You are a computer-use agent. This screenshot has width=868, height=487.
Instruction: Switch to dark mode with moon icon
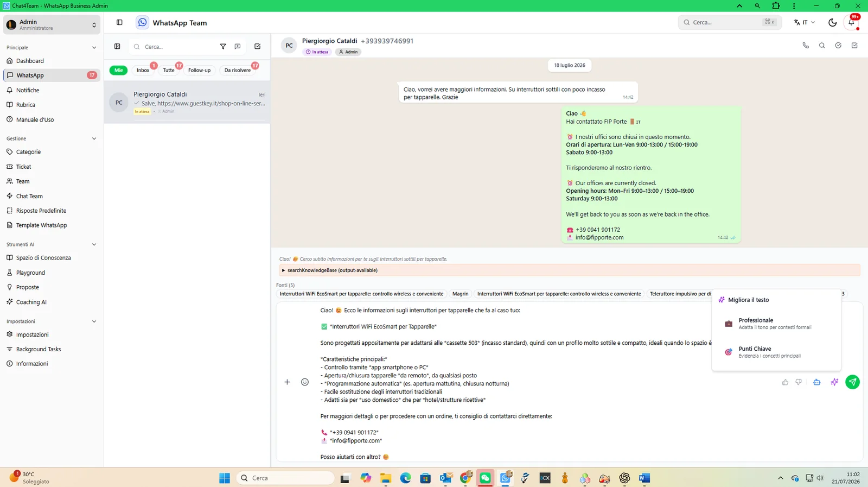pos(832,22)
